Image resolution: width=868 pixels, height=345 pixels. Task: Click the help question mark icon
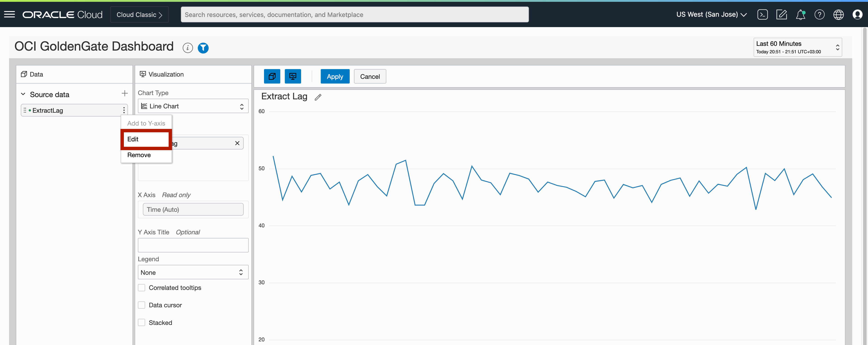(820, 14)
